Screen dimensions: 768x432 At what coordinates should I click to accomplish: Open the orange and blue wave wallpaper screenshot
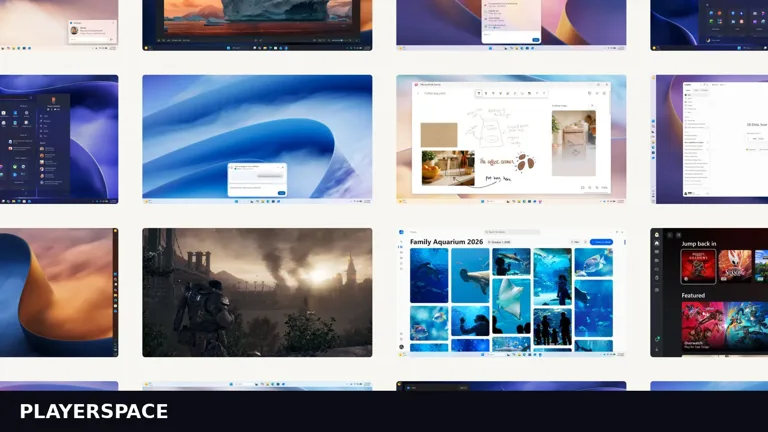(x=59, y=292)
